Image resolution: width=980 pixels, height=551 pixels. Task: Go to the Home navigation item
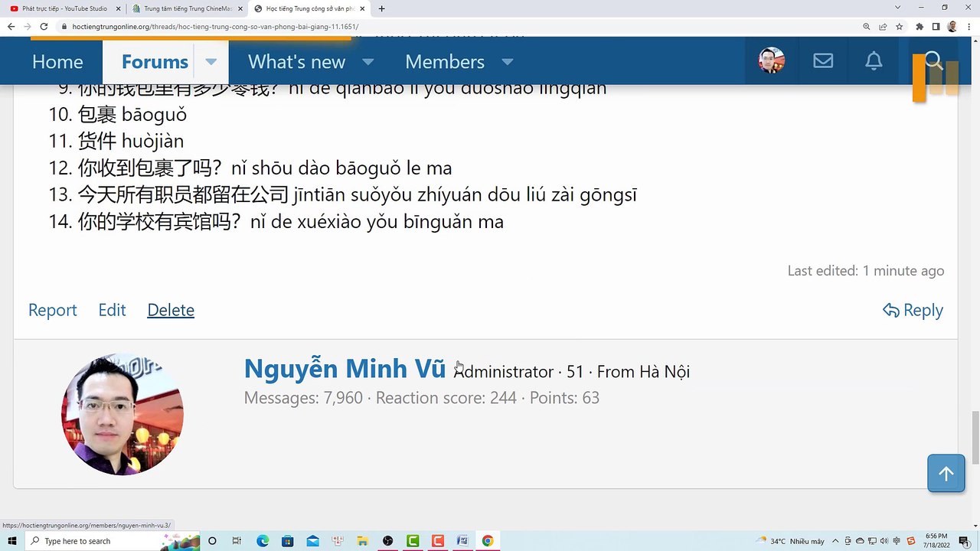point(57,61)
